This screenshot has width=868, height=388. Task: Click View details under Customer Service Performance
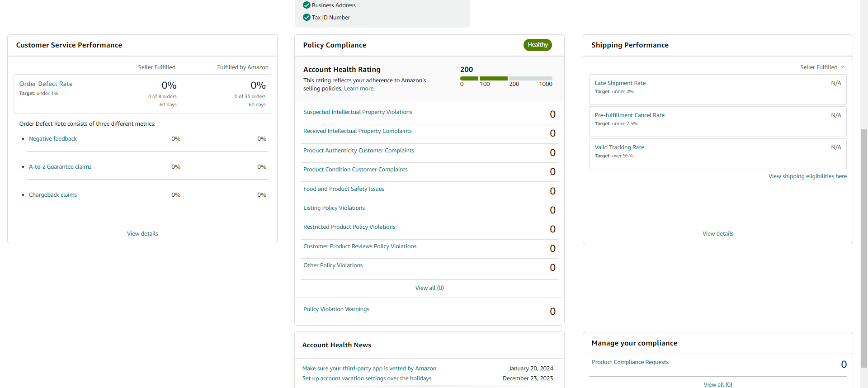142,234
